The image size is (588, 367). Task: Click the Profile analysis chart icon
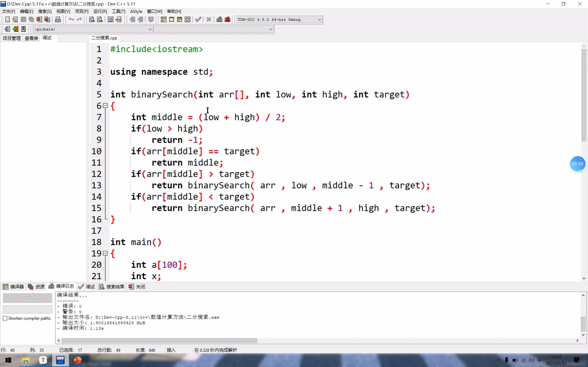tap(219, 19)
